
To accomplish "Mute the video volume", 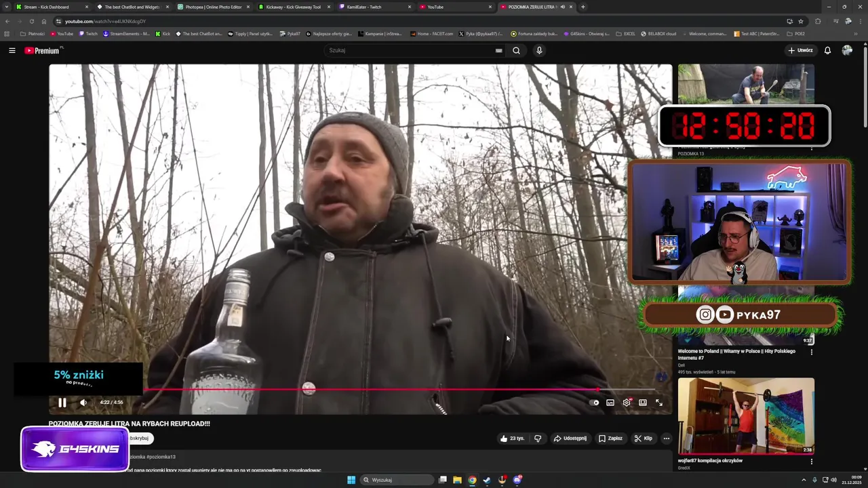I will (x=83, y=403).
